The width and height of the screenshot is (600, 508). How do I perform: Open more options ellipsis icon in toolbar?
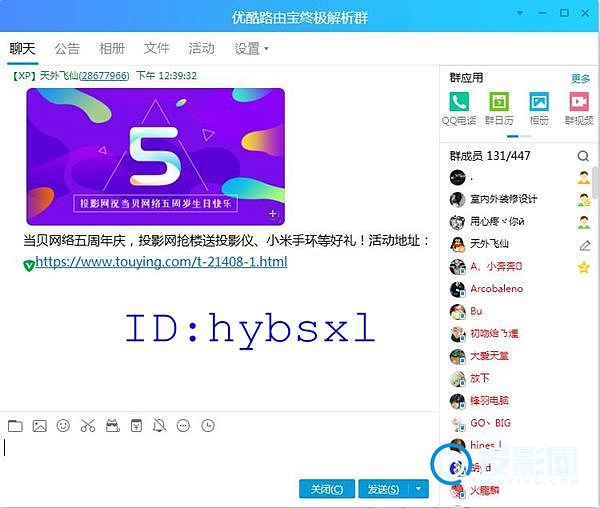[183, 425]
